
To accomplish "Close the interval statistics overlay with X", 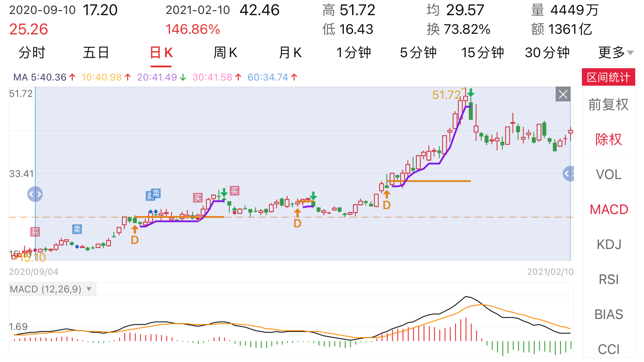I will pyautogui.click(x=563, y=94).
